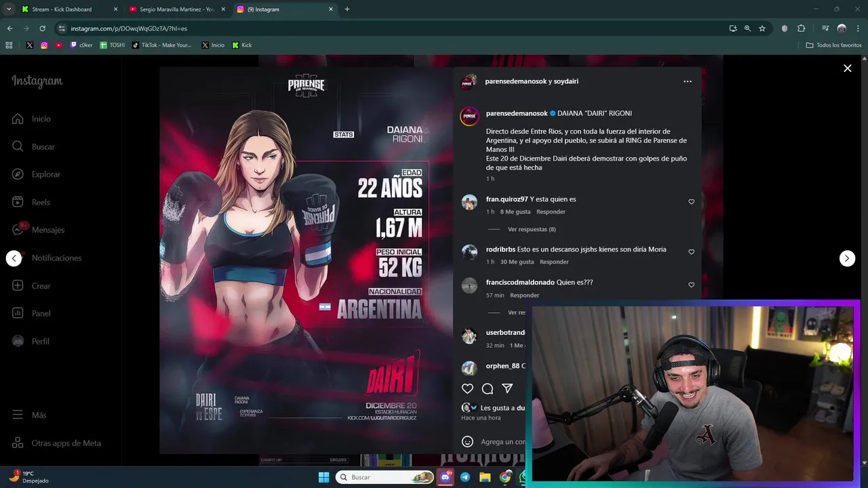Share the post with paper plane icon

pyautogui.click(x=507, y=388)
